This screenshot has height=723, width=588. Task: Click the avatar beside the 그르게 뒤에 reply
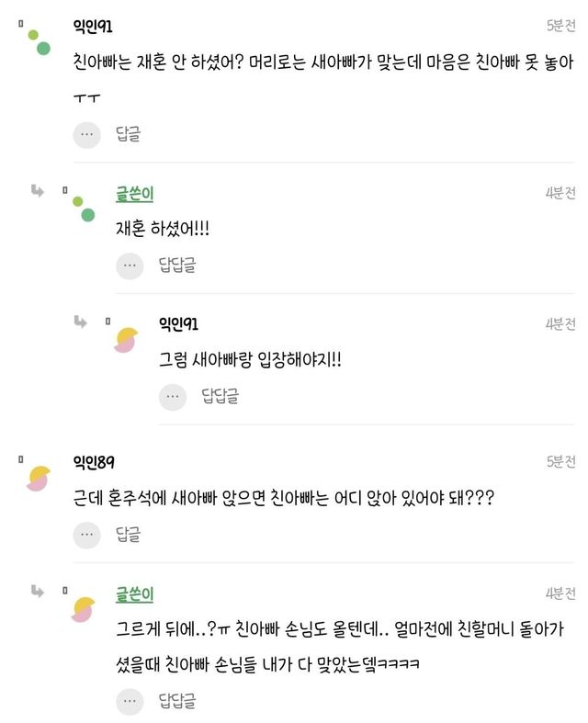[x=83, y=608]
